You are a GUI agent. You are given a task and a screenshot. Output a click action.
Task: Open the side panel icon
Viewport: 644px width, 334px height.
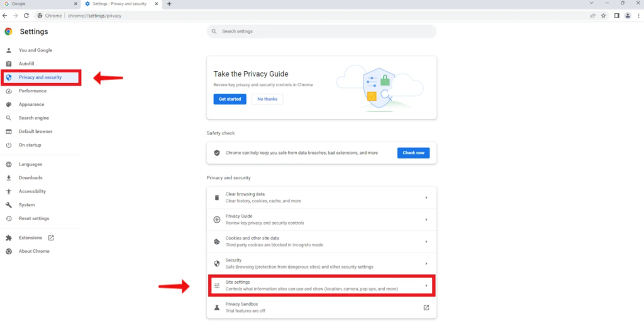click(616, 16)
